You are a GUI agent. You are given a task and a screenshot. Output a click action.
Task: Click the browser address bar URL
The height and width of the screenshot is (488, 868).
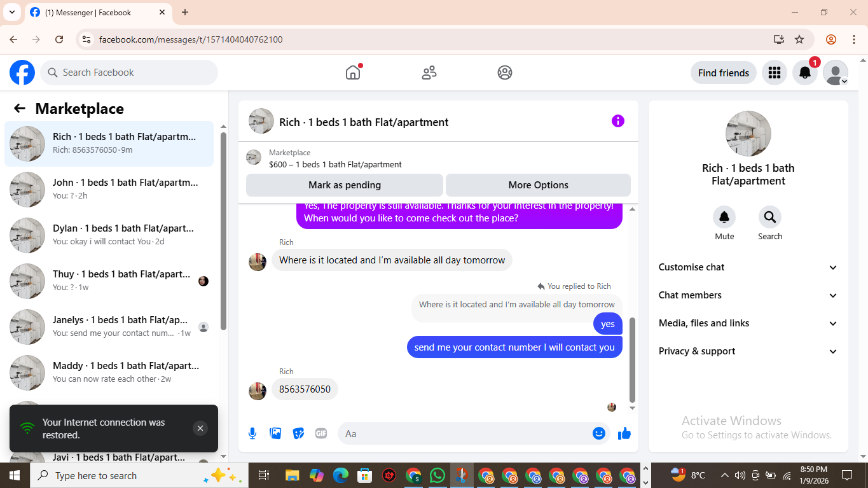coord(191,39)
